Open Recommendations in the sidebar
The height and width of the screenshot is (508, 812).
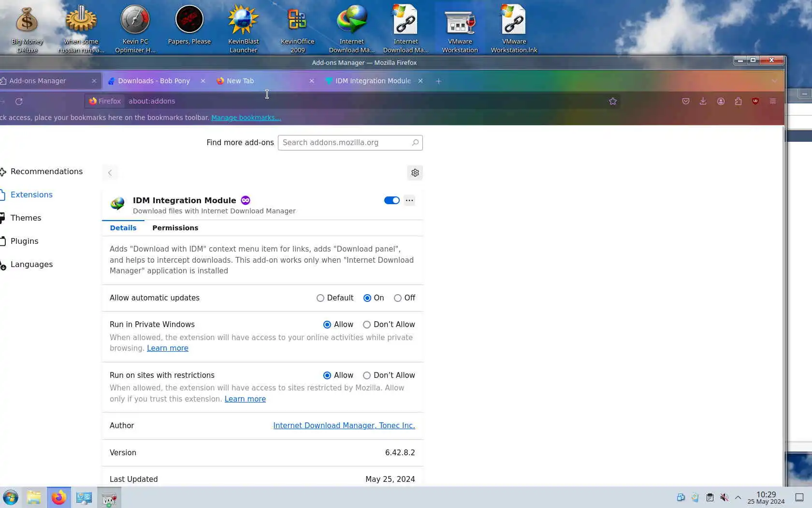pos(42,172)
